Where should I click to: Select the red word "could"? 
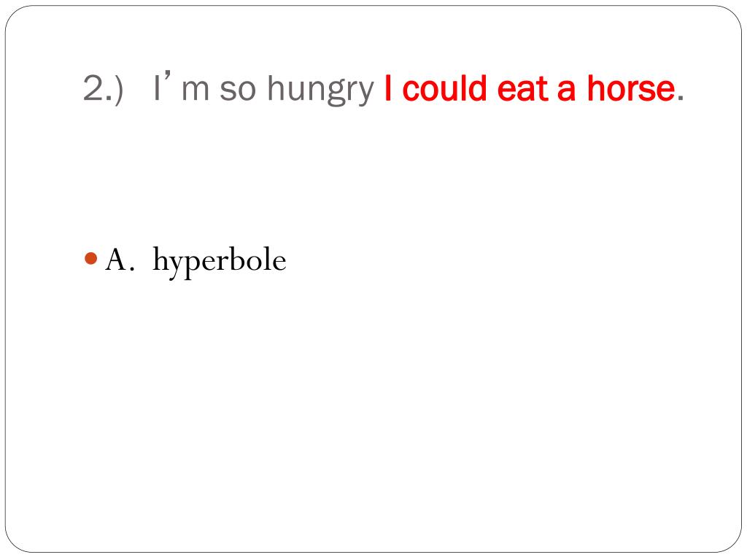coord(444,88)
